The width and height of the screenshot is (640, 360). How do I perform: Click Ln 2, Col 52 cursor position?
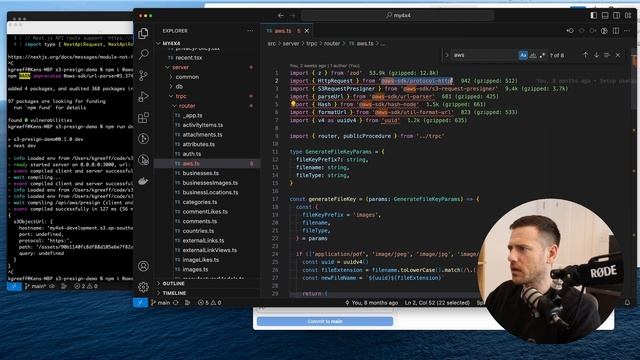[x=437, y=302]
